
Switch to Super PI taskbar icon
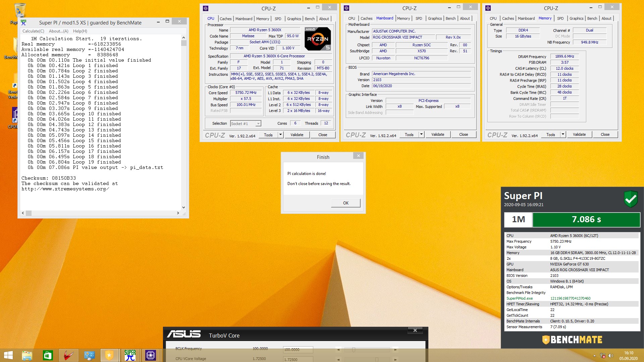coord(130,355)
